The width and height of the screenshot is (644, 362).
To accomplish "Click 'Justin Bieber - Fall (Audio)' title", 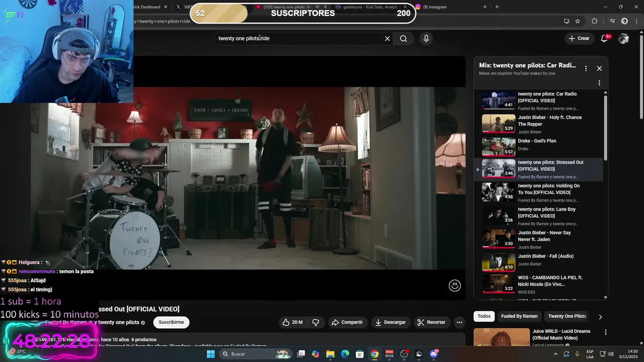I will (546, 256).
